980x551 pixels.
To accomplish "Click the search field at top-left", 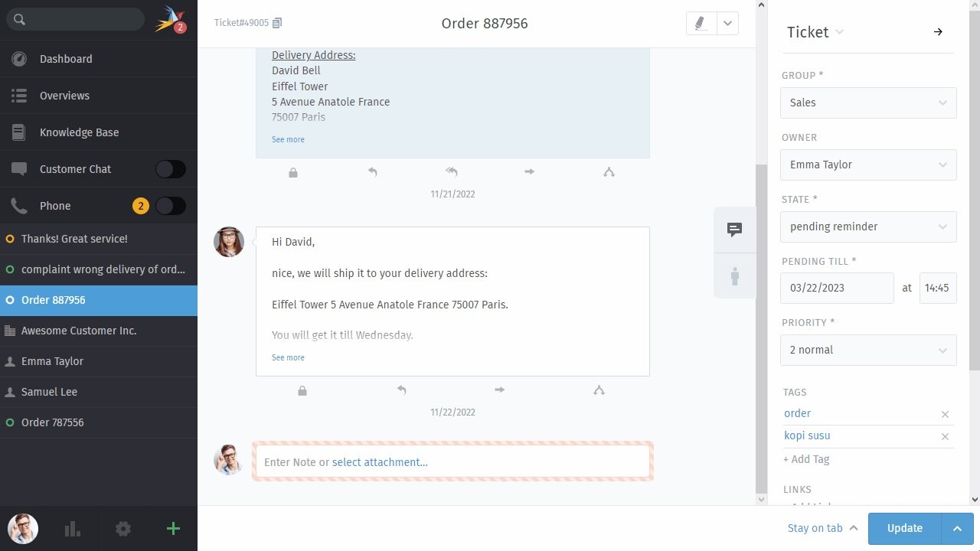I will coord(75,19).
